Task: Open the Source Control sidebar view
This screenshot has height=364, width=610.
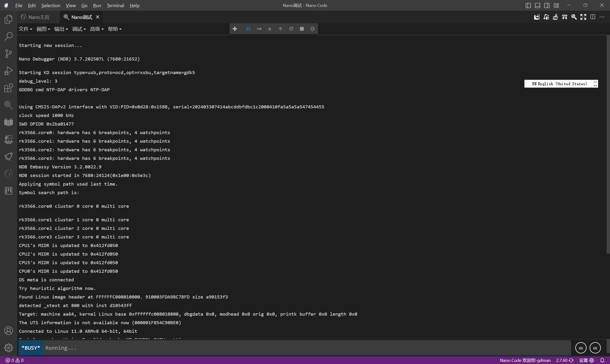Action: tap(8, 53)
